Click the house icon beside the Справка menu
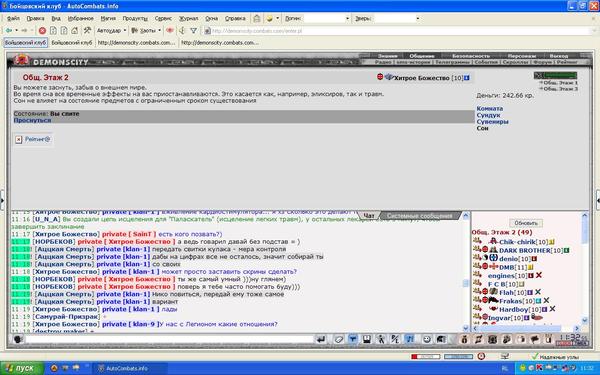Screen dimensions: 600x375 (x=257, y=18)
